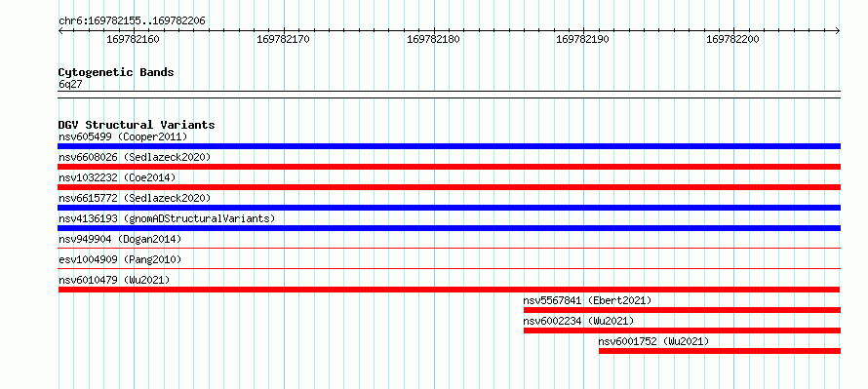
Task: Open the nsv6010479 (Wu2021) variant label
Action: click(114, 280)
